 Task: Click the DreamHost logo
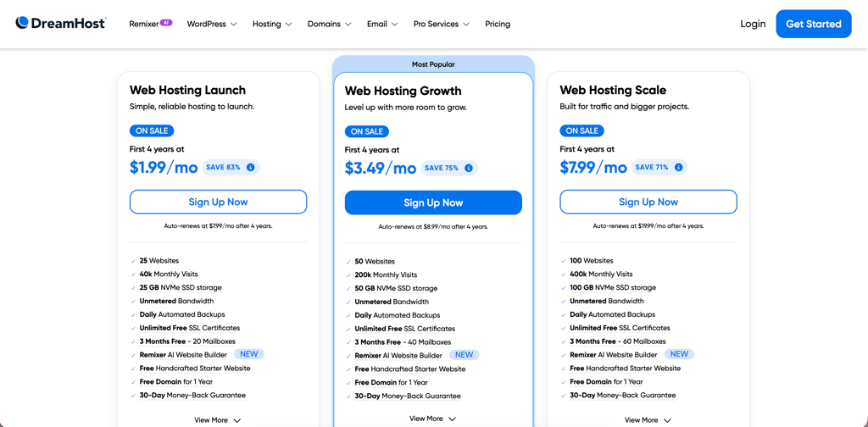[x=61, y=23]
